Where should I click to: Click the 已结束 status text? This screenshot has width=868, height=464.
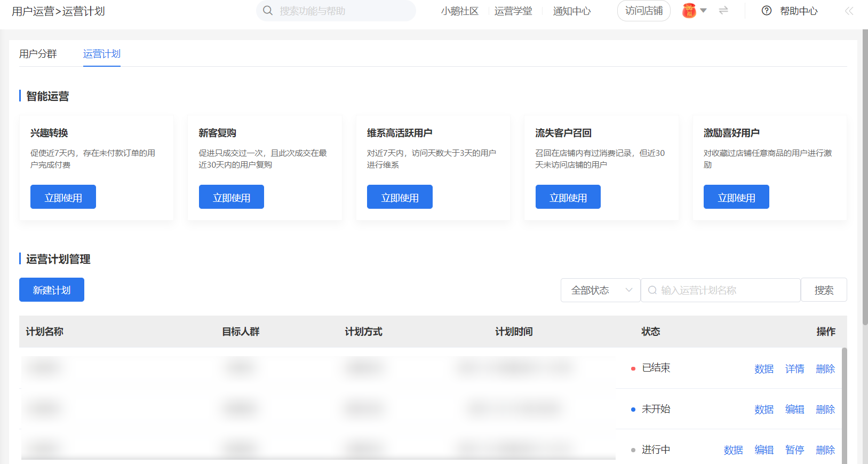656,368
